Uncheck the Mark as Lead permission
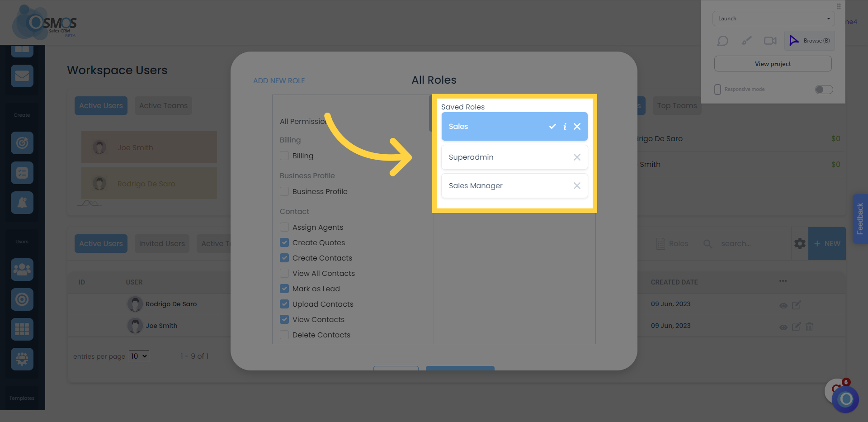868x422 pixels. click(284, 289)
